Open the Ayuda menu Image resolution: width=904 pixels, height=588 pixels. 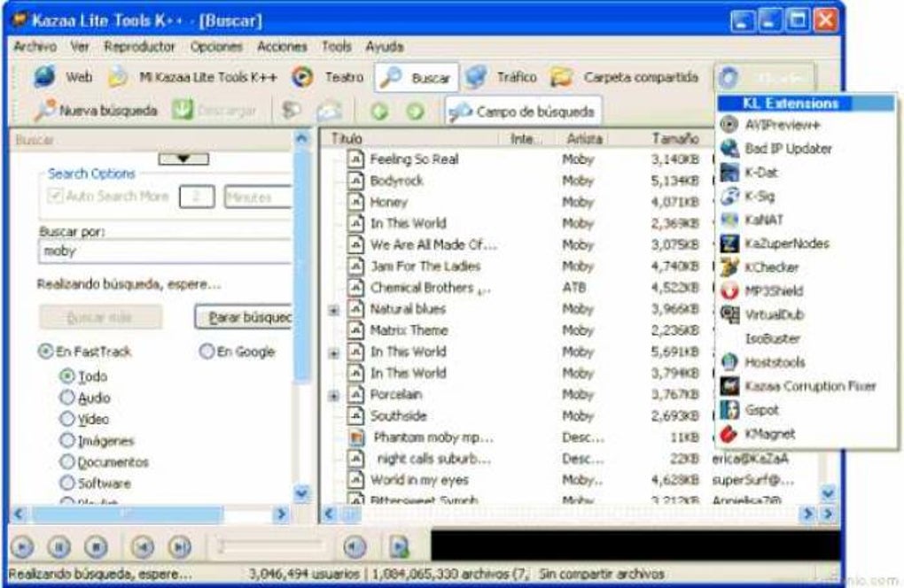click(x=385, y=47)
